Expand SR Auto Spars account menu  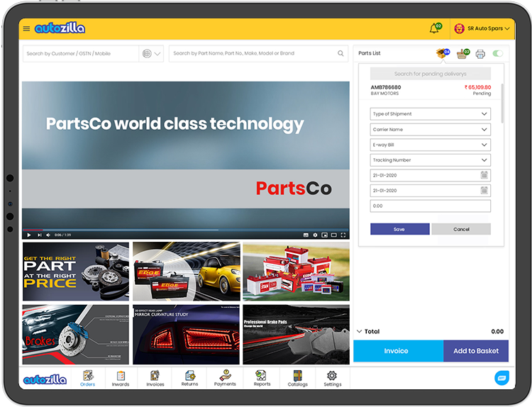(x=507, y=28)
